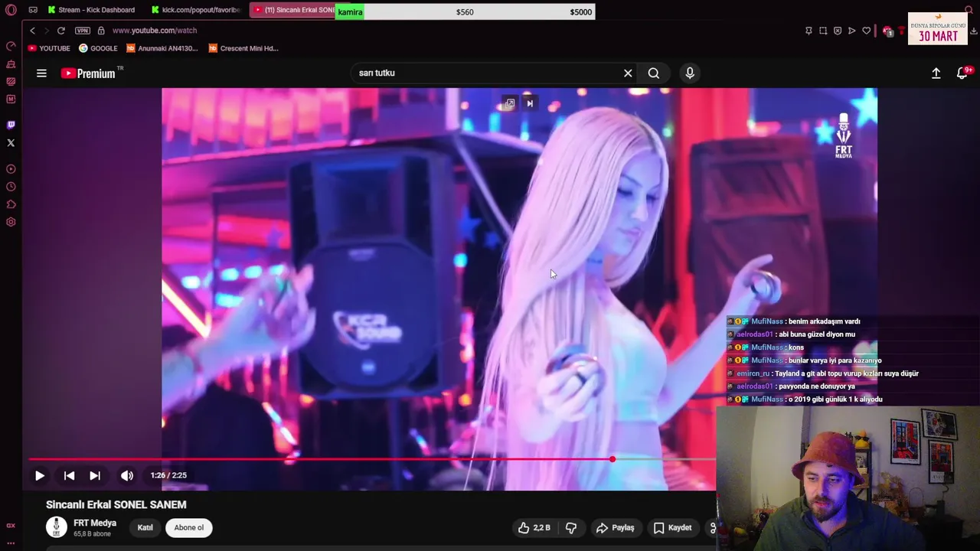The height and width of the screenshot is (551, 980).
Task: Reload the current YouTube page
Action: (61, 31)
